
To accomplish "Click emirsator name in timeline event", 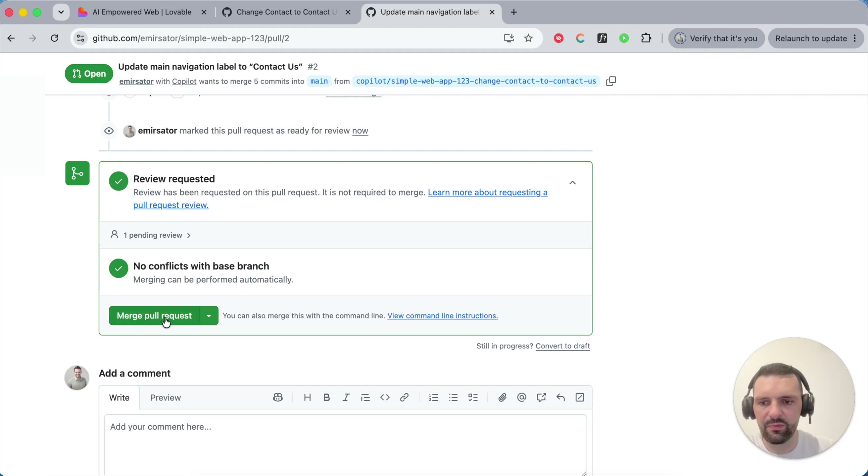I will [157, 131].
